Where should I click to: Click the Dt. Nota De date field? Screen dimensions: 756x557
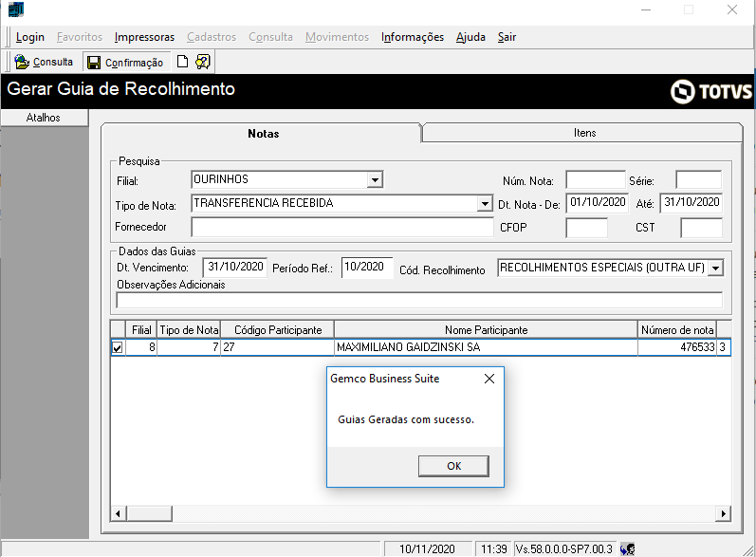coord(597,202)
